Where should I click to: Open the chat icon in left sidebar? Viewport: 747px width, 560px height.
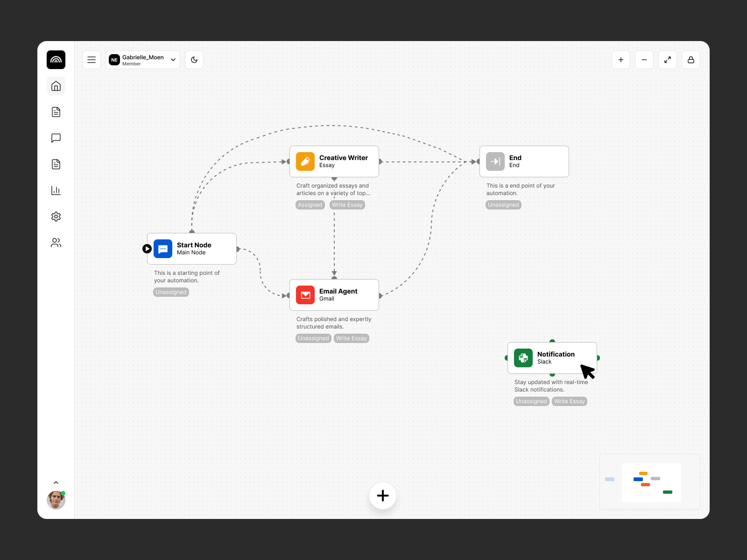[56, 138]
